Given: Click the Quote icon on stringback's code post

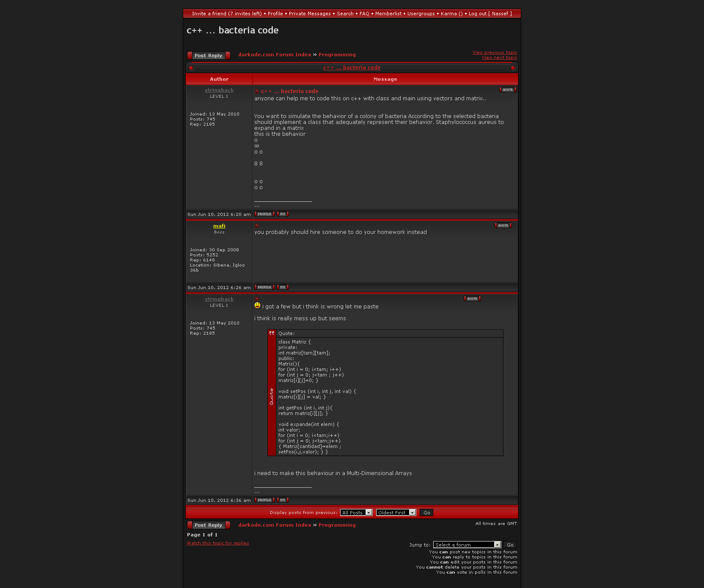Looking at the screenshot, I should click(472, 299).
